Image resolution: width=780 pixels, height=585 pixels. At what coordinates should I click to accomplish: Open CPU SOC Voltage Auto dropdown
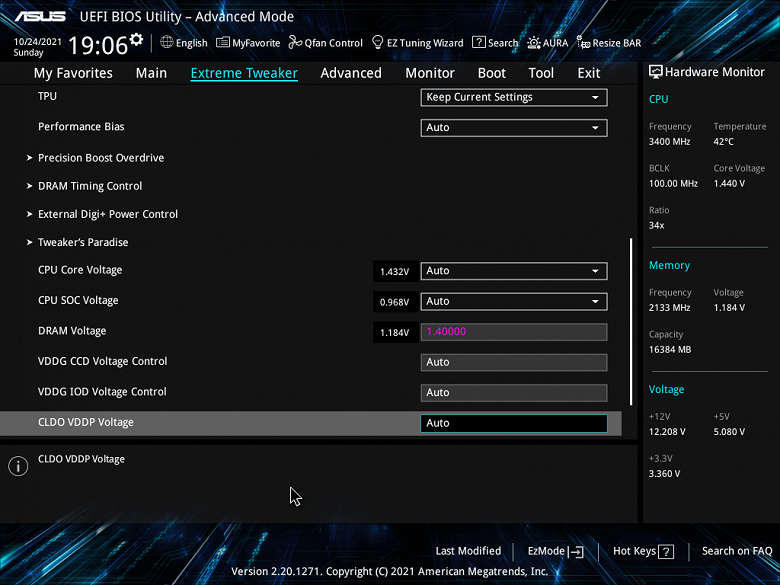coord(514,301)
